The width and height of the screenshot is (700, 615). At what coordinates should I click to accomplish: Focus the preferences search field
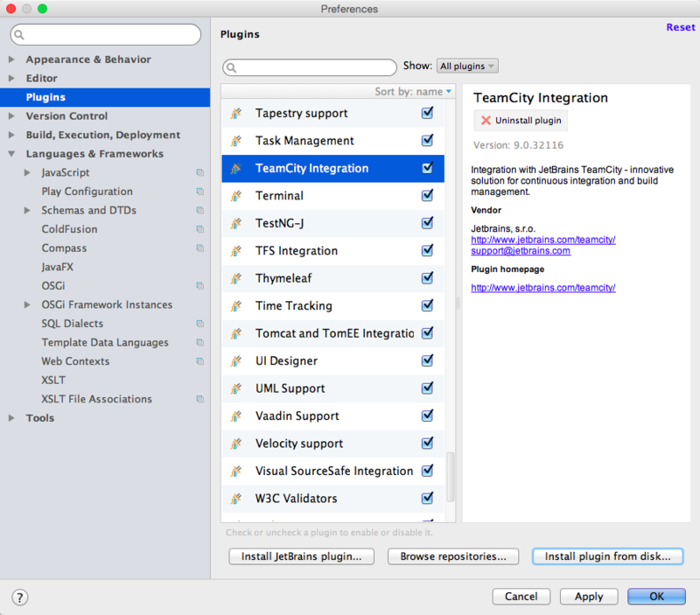click(106, 35)
